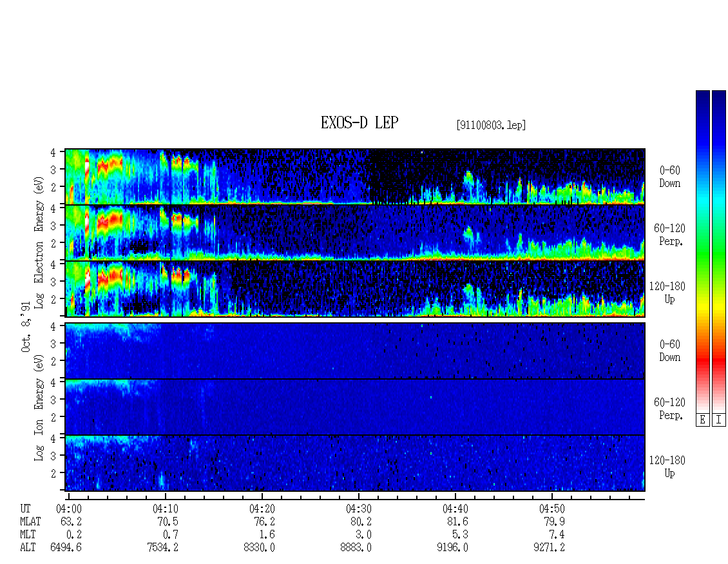728x564 pixels.
Task: Select the ion panel's 120-180 Up label
Action: point(667,467)
